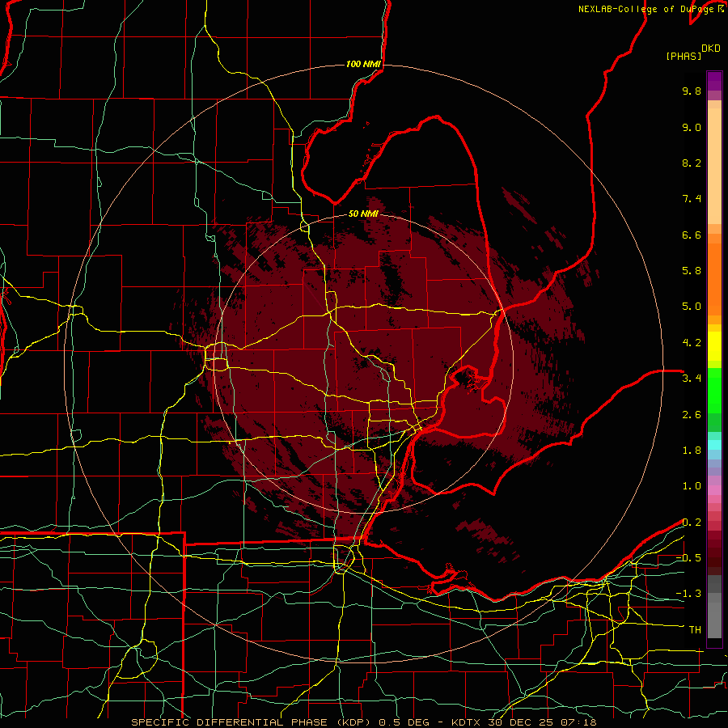Pick the peach swatch beside 8.2
Image resolution: width=728 pixels, height=728 pixels.
(714, 166)
